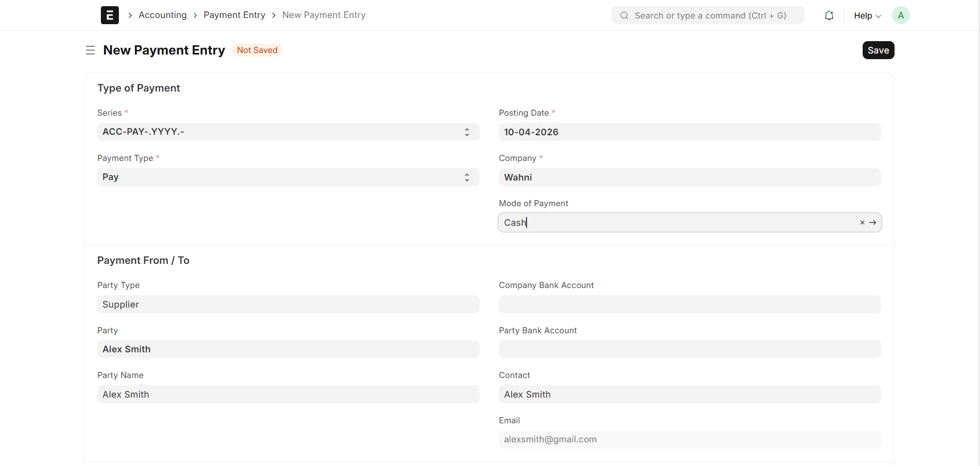Save the payment entry
Image resolution: width=980 pixels, height=466 pixels.
878,50
